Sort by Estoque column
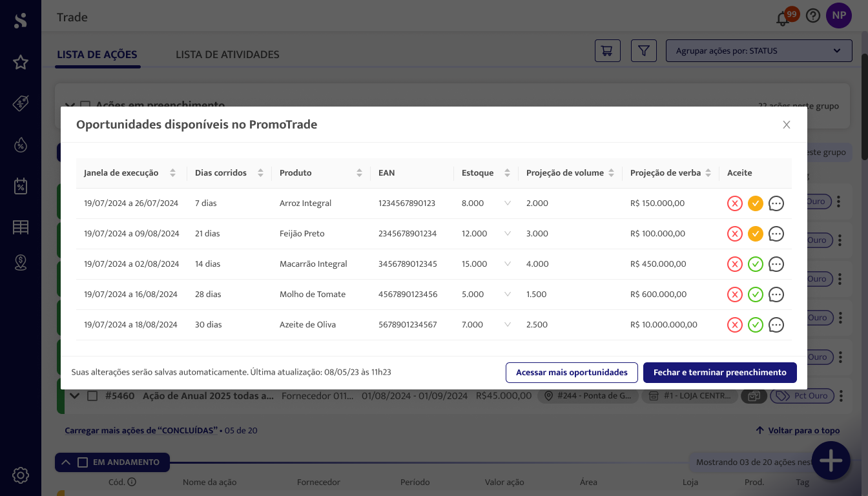The image size is (868, 496). click(507, 173)
